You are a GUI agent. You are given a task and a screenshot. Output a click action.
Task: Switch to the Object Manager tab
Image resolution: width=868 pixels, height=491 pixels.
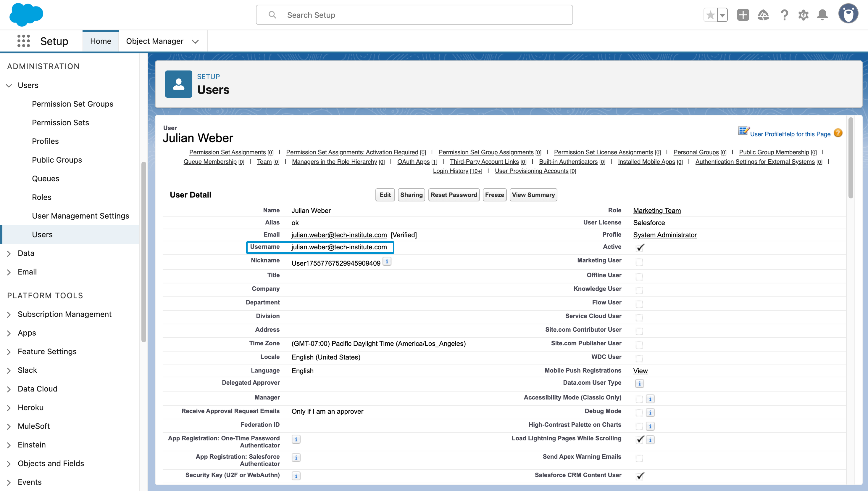coord(155,41)
